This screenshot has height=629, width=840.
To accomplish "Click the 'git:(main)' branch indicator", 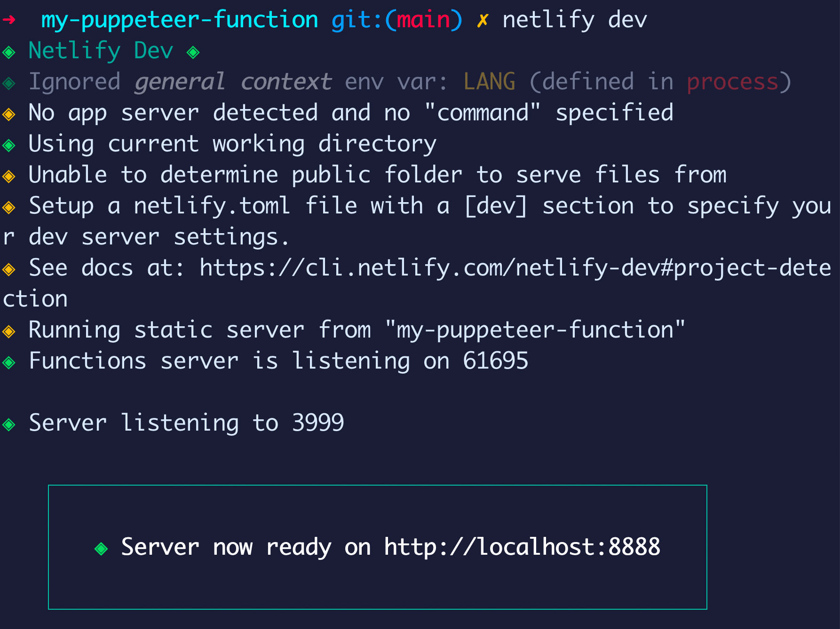I will 397,20.
